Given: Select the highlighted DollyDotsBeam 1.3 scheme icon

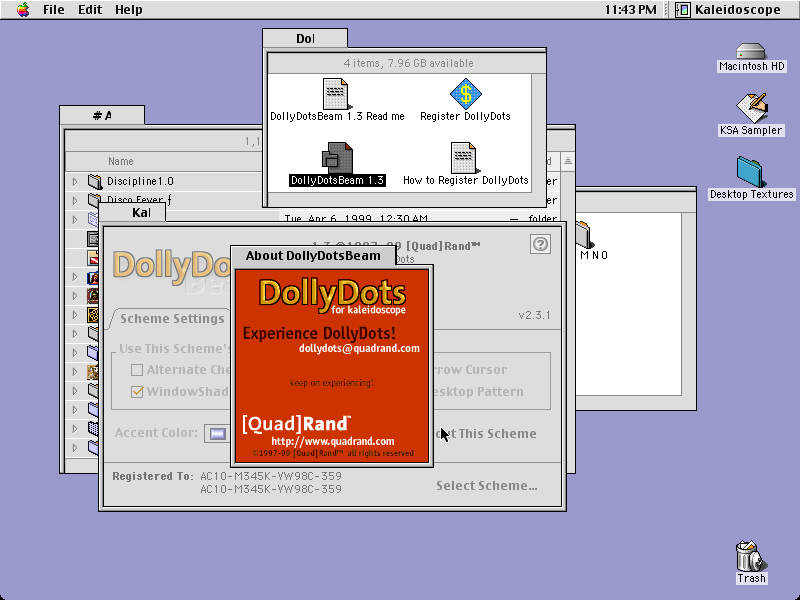Looking at the screenshot, I should pos(337,158).
